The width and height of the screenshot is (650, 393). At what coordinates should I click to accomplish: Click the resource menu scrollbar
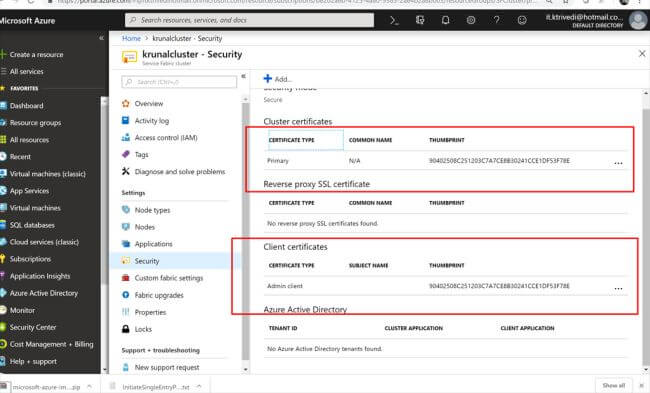(245, 231)
